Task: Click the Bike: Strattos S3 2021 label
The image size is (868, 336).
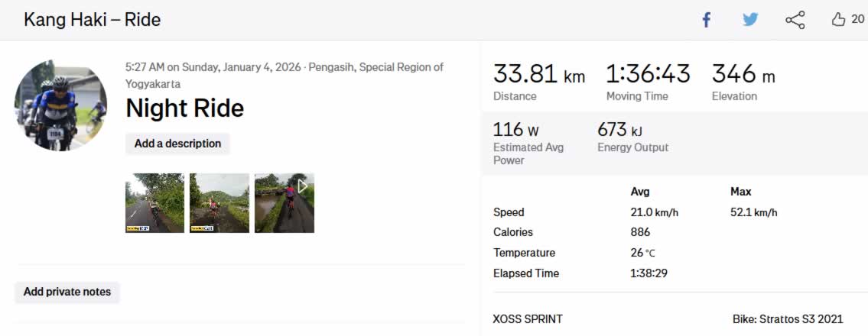Action: tap(788, 319)
